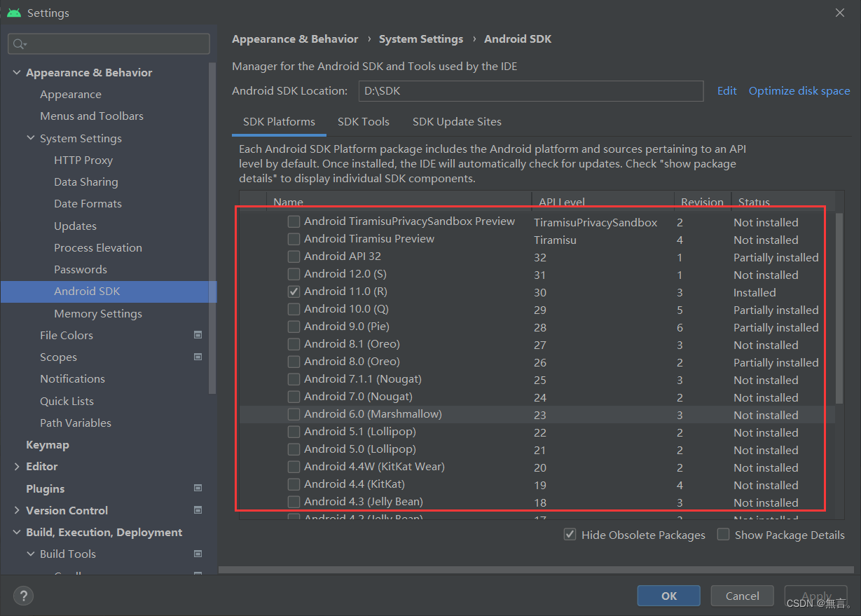This screenshot has height=616, width=861.
Task: Check Android 9.0 (Pie) checkbox
Action: (294, 327)
